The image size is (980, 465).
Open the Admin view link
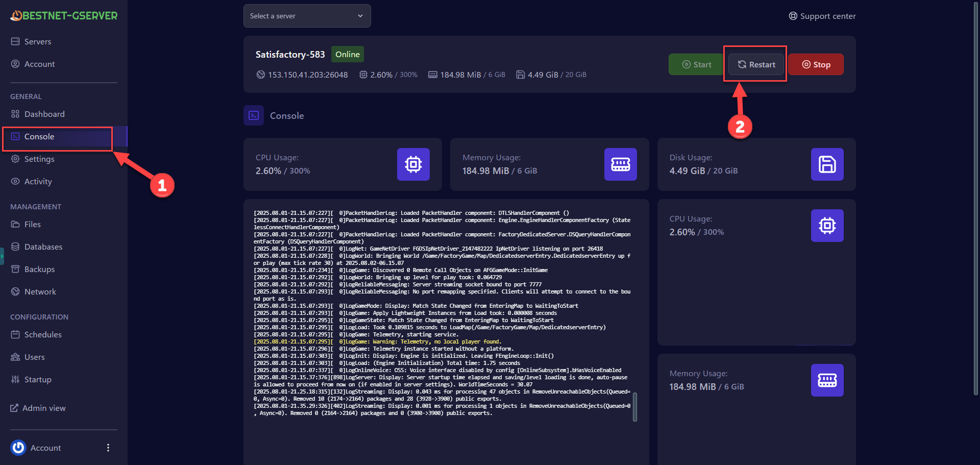pos(38,408)
